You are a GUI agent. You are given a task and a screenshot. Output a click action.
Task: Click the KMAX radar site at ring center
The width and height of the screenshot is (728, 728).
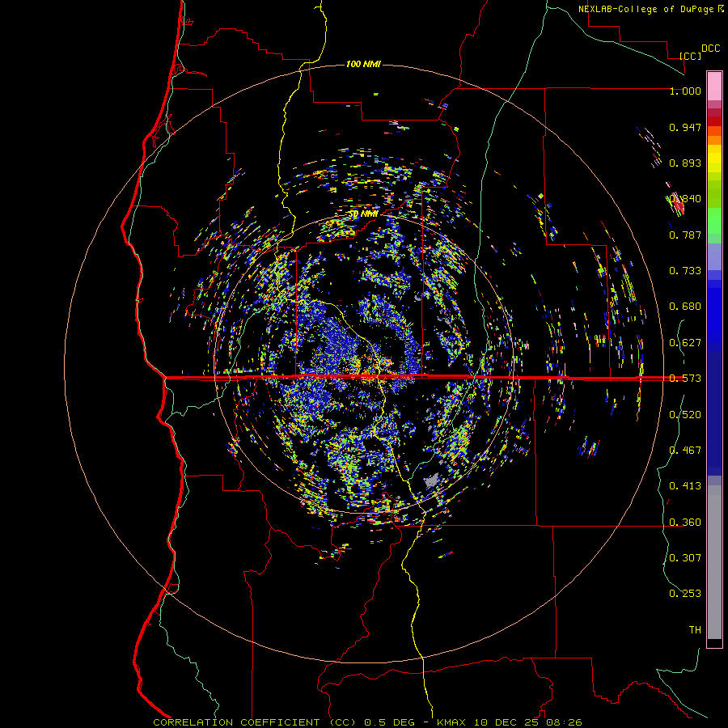[366, 363]
